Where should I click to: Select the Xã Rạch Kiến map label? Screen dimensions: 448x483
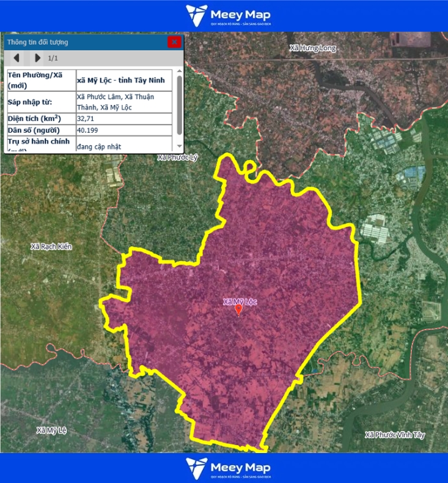(51, 246)
